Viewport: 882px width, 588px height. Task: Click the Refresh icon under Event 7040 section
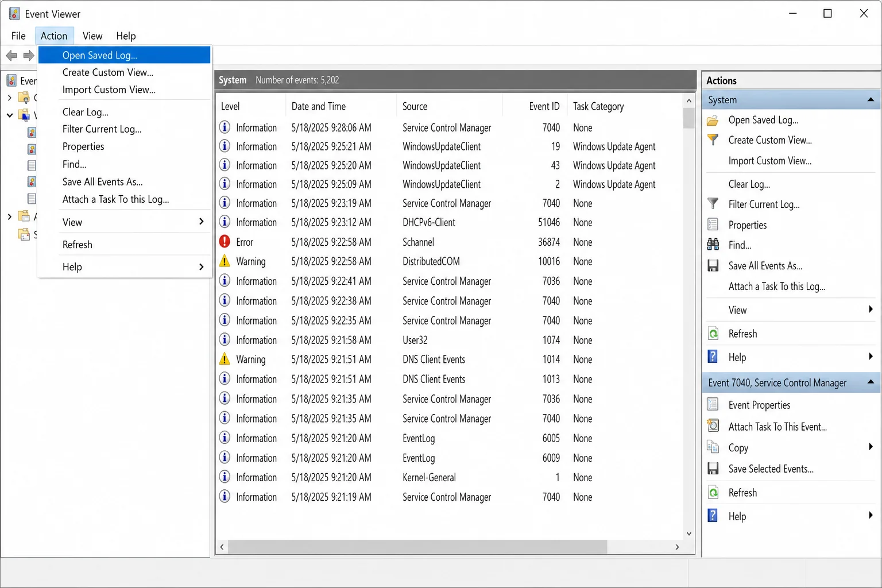[x=713, y=493]
